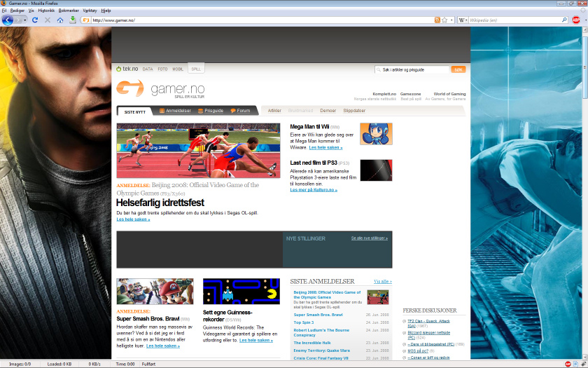Select the SPILL network tab
The width and height of the screenshot is (588, 368).
click(x=196, y=69)
